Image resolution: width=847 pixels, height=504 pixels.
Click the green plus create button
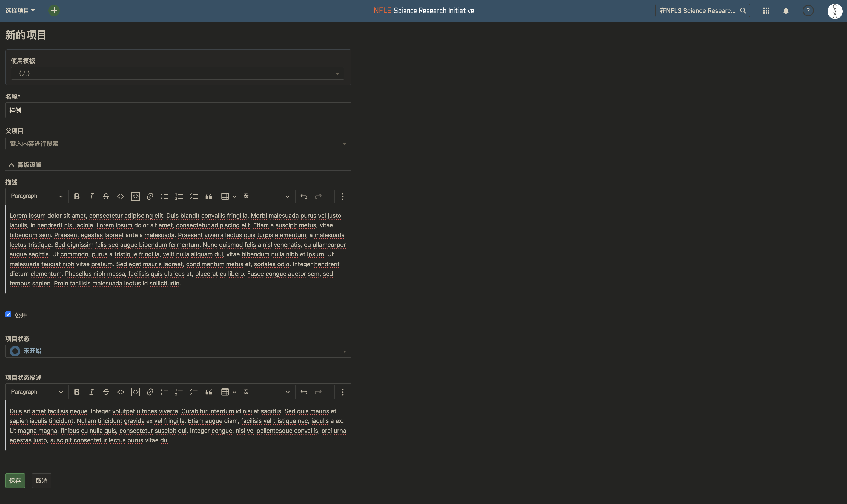pos(54,10)
